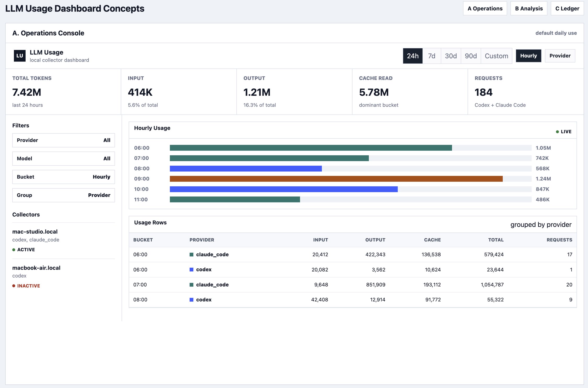This screenshot has width=588, height=388.
Task: Open the Provider filter dropdown
Action: coord(64,140)
